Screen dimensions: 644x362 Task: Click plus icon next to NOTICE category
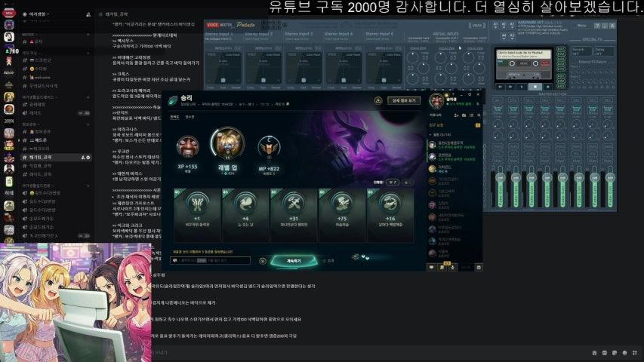[88, 35]
